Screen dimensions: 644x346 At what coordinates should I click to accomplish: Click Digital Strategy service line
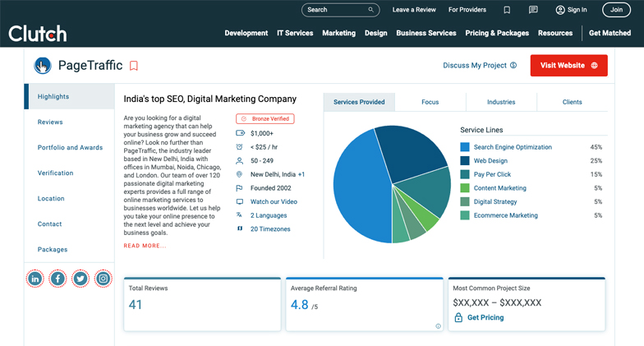click(x=495, y=202)
